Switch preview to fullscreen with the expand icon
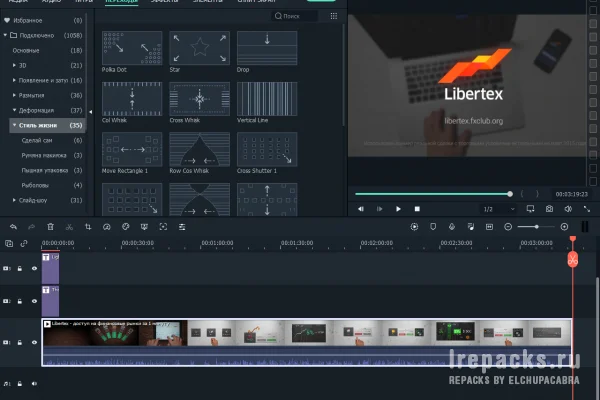Viewport: 600px width, 400px height. click(x=588, y=209)
